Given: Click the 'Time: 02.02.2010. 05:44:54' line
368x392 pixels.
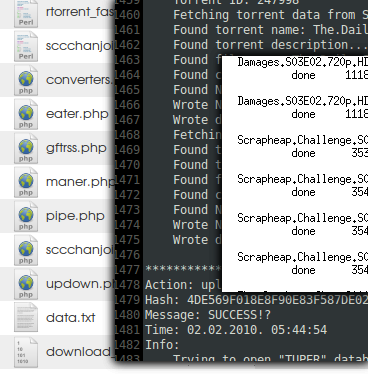Looking at the screenshot, I should 236,330.
